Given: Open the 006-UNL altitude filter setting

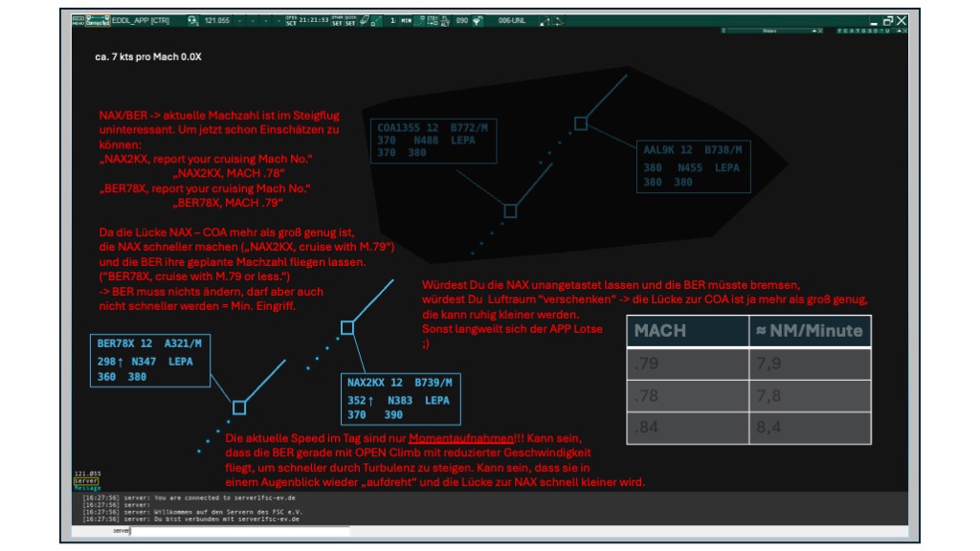Looking at the screenshot, I should (x=512, y=21).
